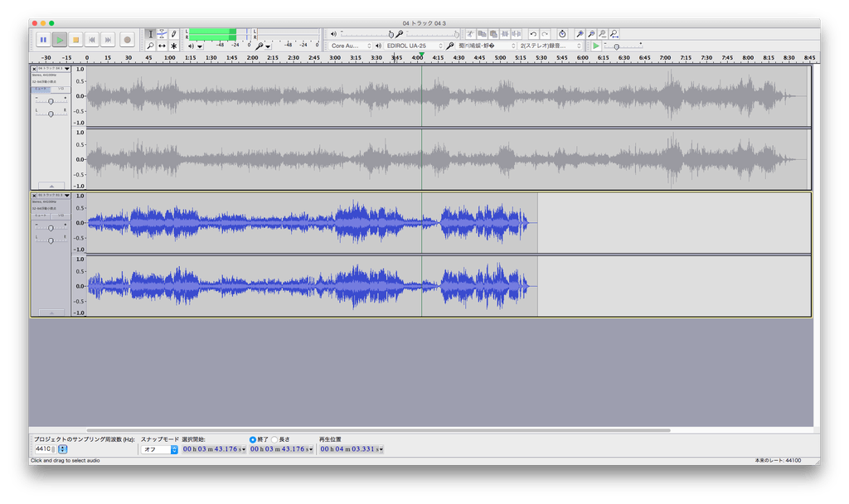Open the EDIROL UA-25 output device dropdown
The image size is (849, 504).
click(x=414, y=46)
